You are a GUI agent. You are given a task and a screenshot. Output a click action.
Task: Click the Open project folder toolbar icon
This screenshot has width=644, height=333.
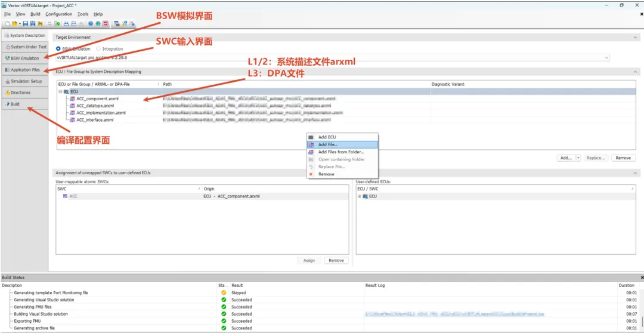tap(15, 24)
